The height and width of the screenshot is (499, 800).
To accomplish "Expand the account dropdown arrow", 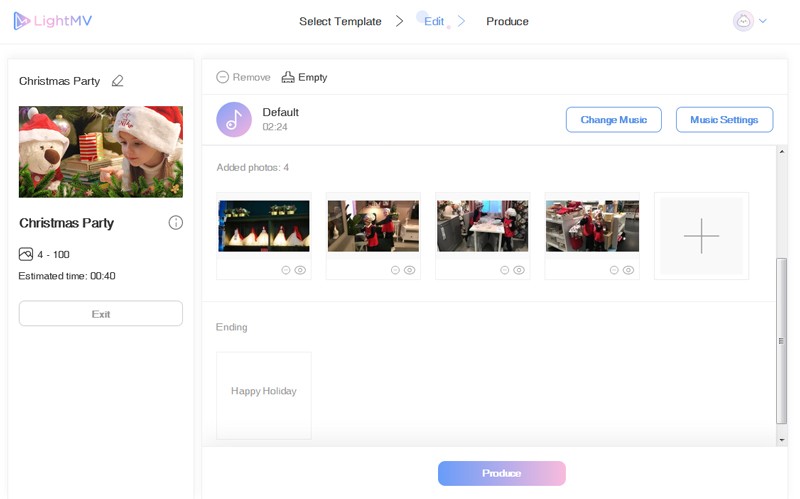I will pyautogui.click(x=763, y=21).
